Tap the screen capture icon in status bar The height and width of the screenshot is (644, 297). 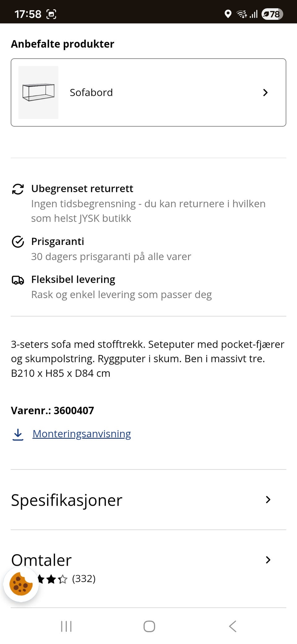coord(52,14)
